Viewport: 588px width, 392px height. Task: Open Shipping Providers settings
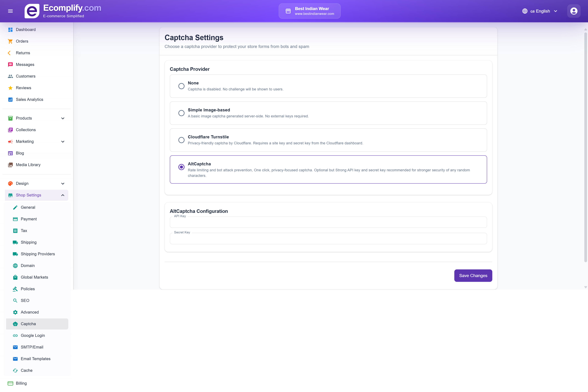click(x=38, y=254)
